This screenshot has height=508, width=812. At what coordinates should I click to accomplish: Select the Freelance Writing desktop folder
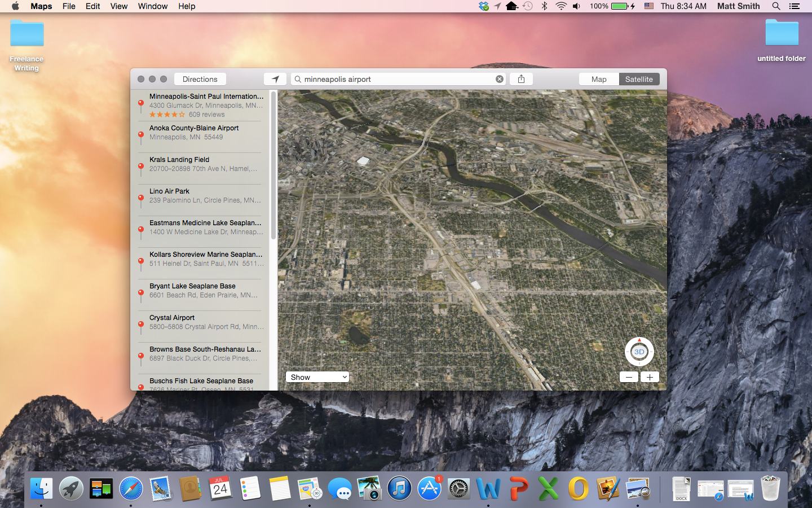pyautogui.click(x=27, y=45)
